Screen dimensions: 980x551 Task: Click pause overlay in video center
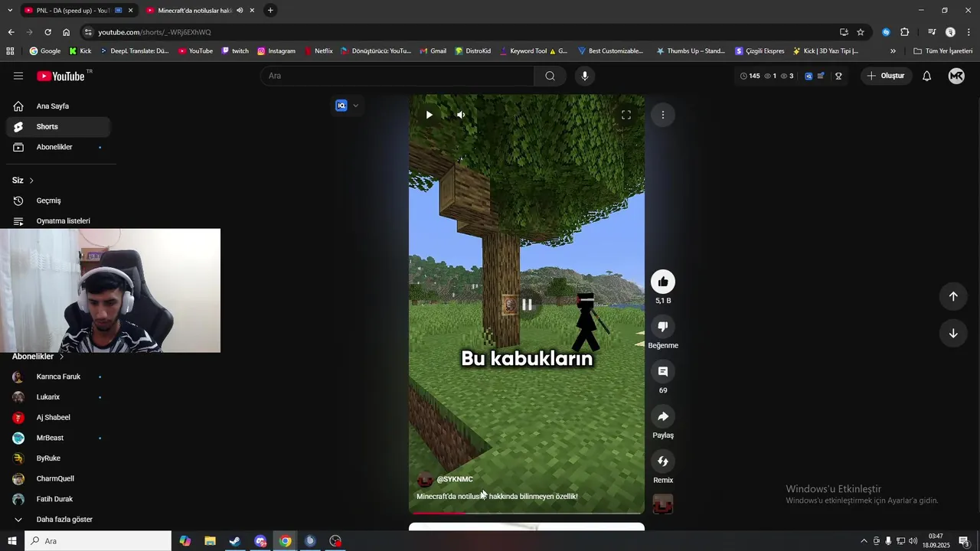point(527,304)
